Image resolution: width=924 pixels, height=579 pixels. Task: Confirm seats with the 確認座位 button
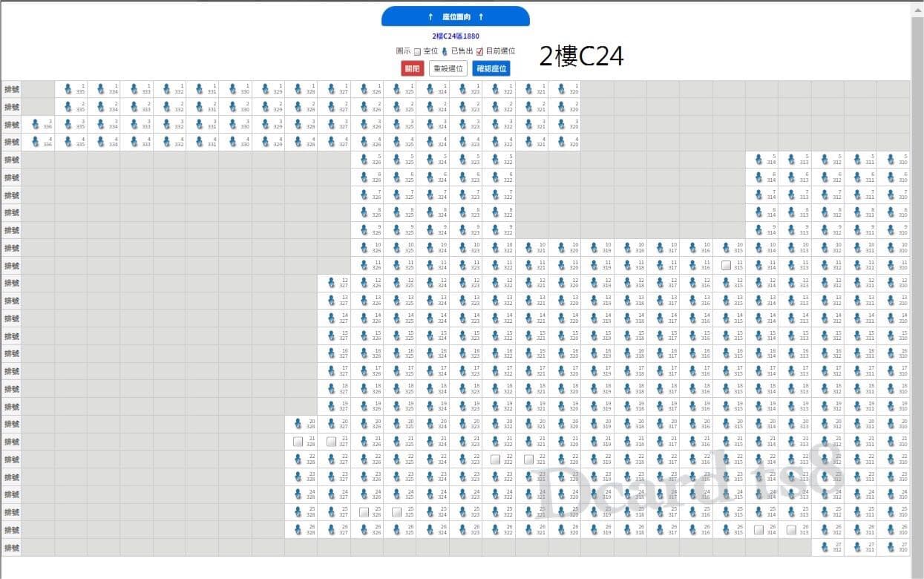pyautogui.click(x=491, y=68)
